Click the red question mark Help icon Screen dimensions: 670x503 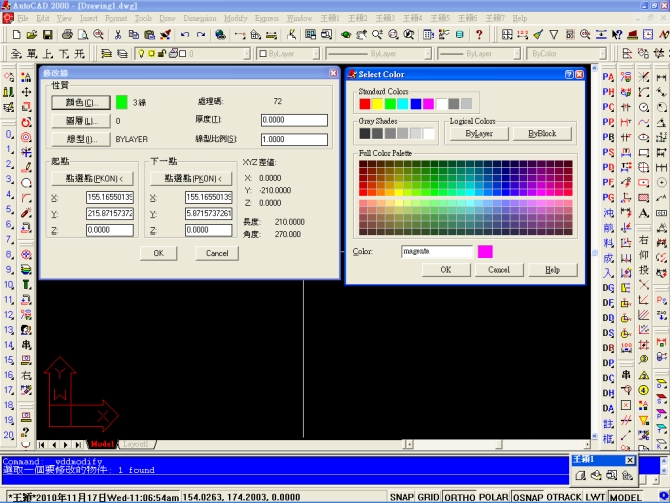(x=479, y=35)
